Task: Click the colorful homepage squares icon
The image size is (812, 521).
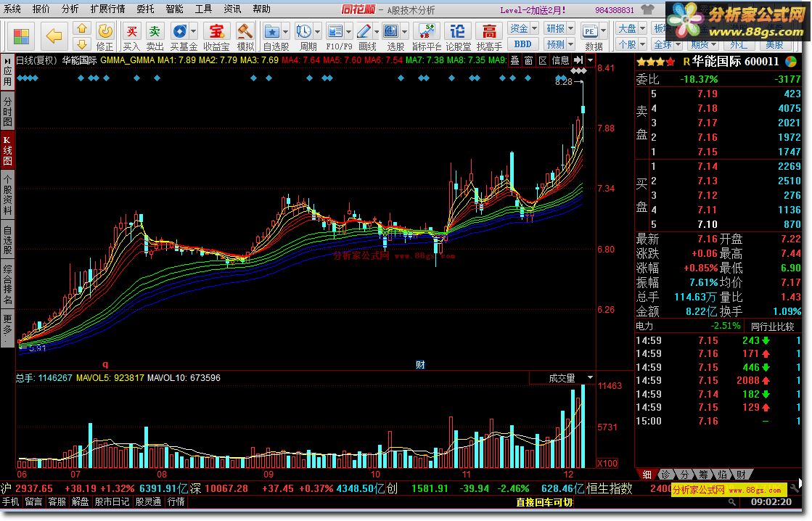Action: pos(21,36)
